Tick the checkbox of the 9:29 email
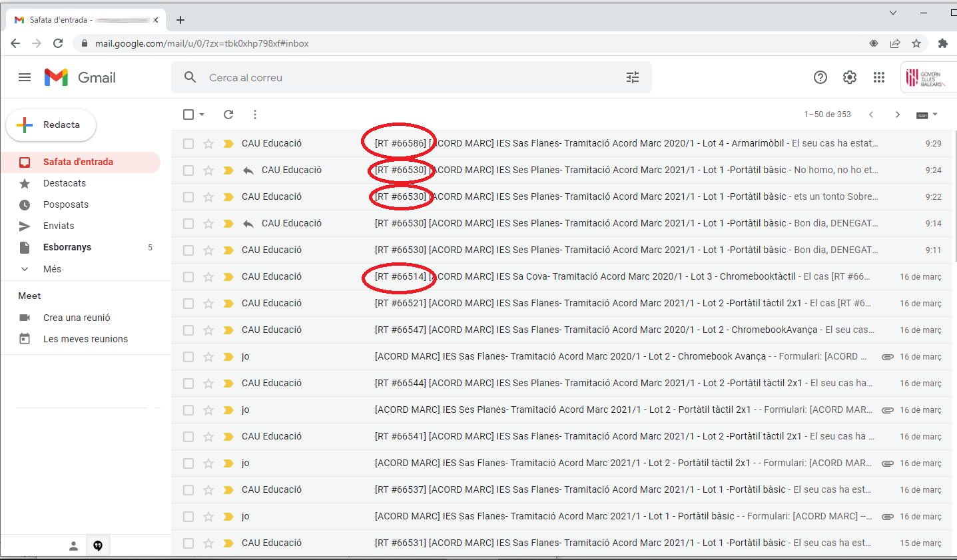The height and width of the screenshot is (560, 957). click(x=188, y=144)
